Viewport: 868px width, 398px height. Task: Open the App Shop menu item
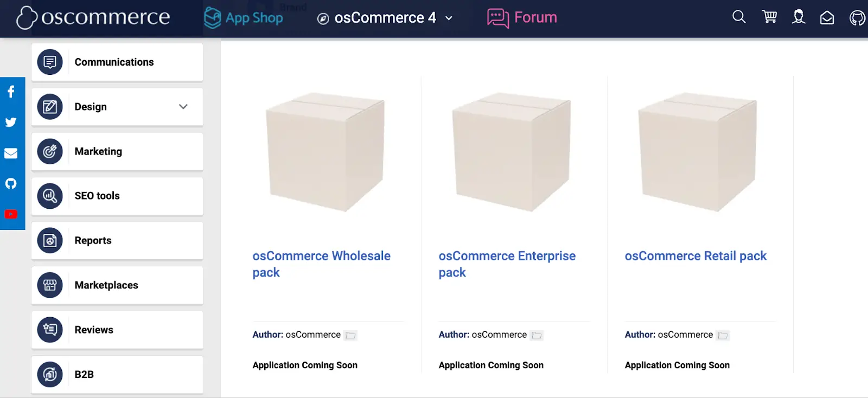click(244, 18)
